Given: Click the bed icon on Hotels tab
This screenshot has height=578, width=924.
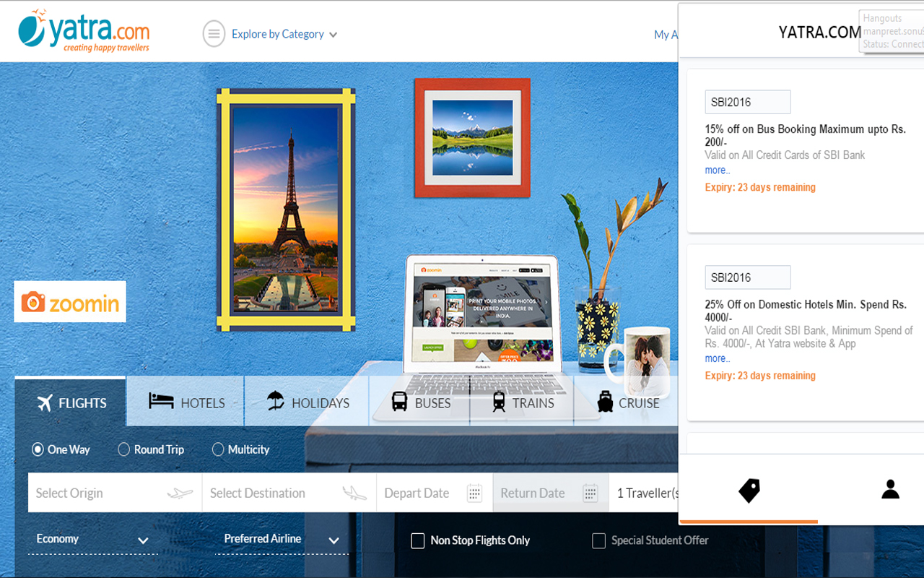Looking at the screenshot, I should pos(161,400).
